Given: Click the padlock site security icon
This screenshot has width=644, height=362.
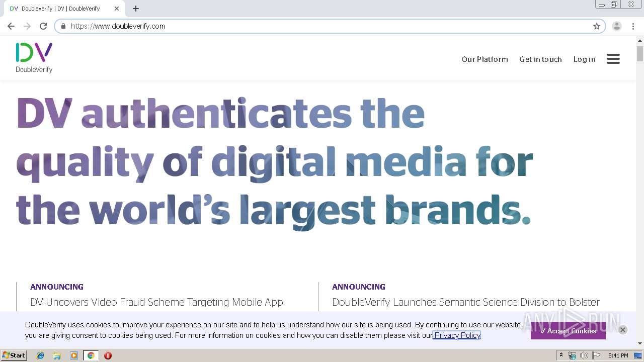Looking at the screenshot, I should pos(63,26).
